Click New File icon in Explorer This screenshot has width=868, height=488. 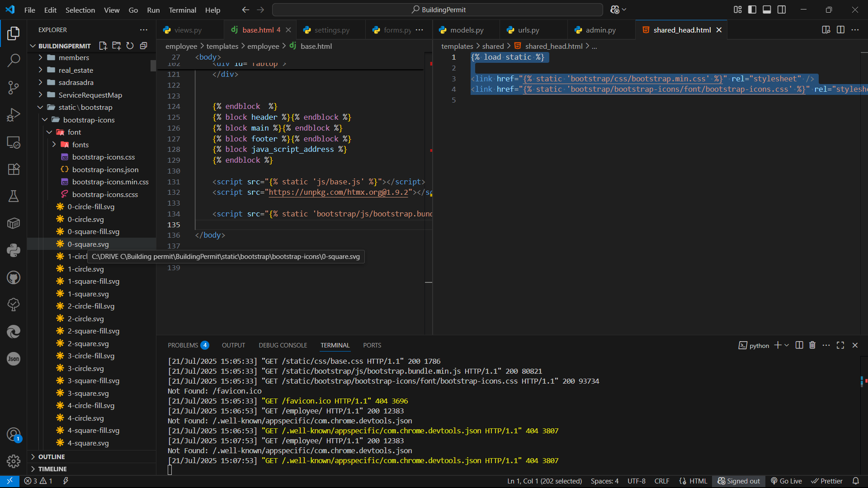pos(103,46)
